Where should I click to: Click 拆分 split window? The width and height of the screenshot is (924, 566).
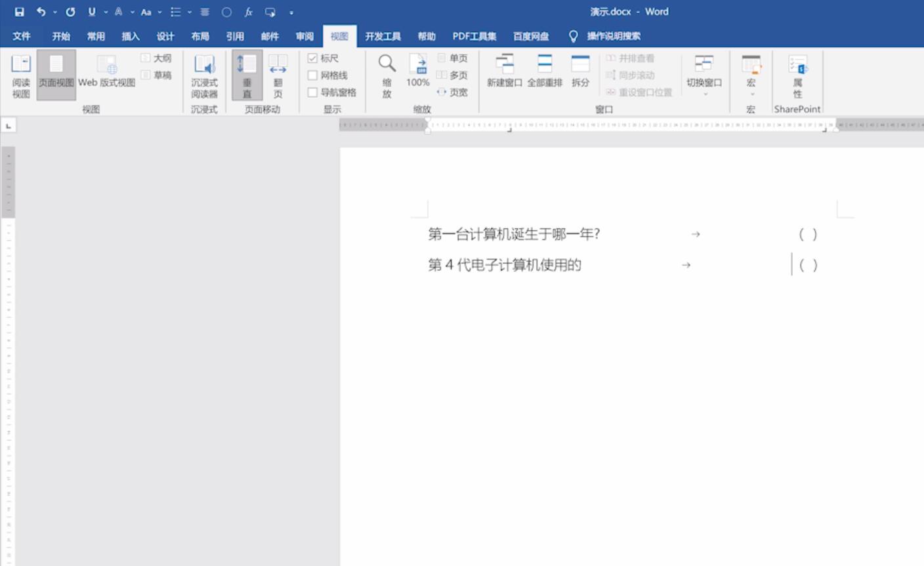(x=580, y=71)
